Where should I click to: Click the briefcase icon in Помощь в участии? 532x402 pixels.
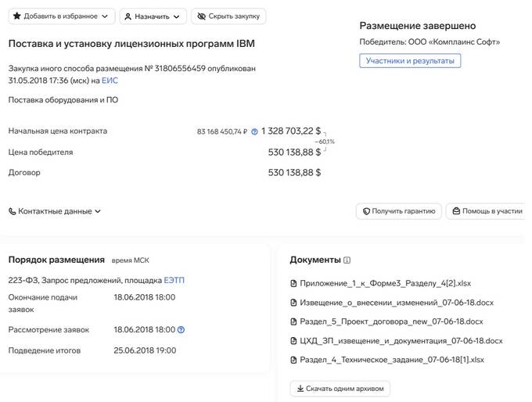tap(456, 211)
